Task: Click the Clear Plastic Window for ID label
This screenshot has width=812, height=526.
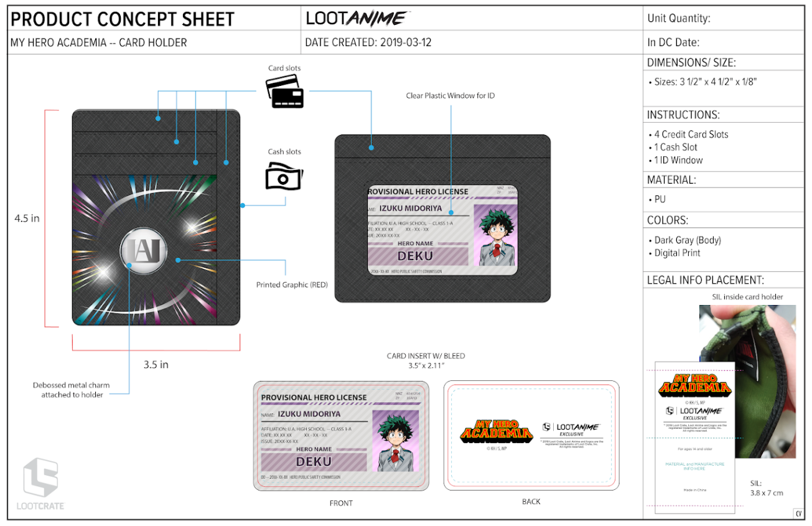Action: click(450, 96)
